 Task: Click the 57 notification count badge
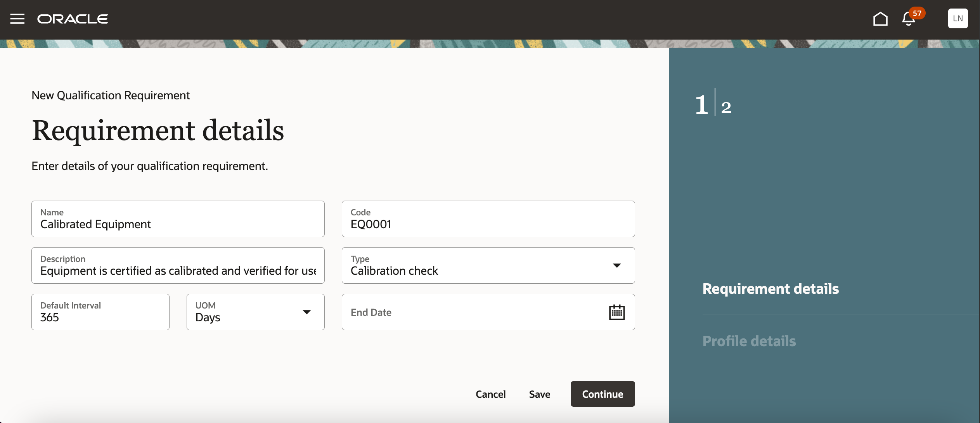(917, 13)
